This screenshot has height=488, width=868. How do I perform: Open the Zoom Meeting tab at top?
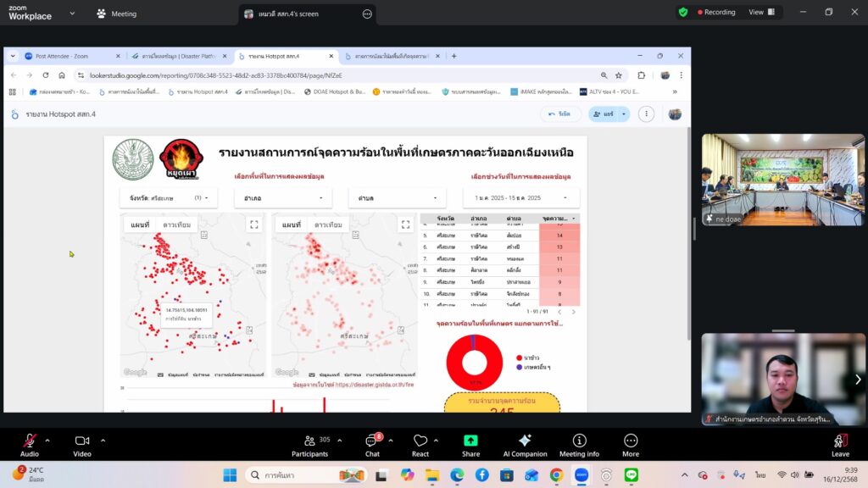[117, 14]
